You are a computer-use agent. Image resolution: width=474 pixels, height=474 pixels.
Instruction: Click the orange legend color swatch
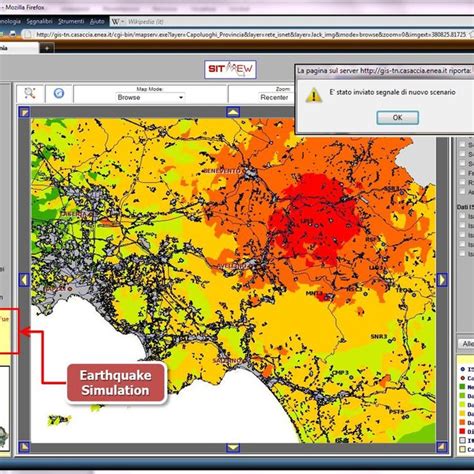[462, 422]
